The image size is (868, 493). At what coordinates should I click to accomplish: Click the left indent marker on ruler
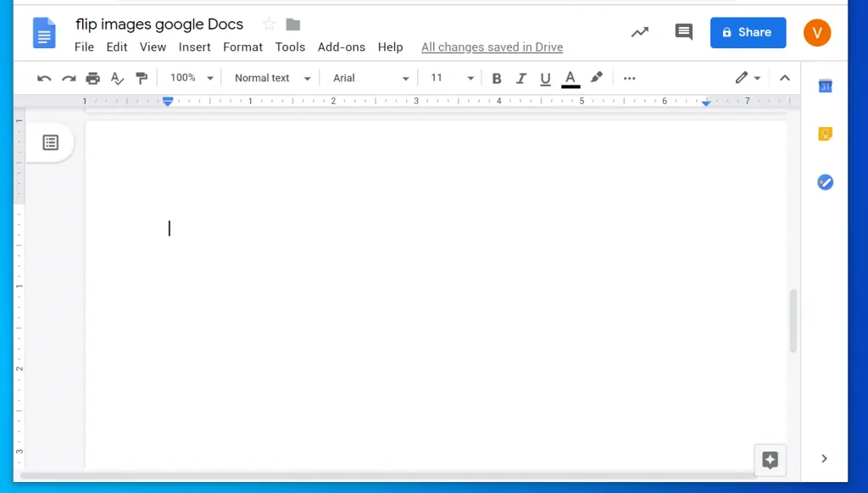pyautogui.click(x=168, y=102)
